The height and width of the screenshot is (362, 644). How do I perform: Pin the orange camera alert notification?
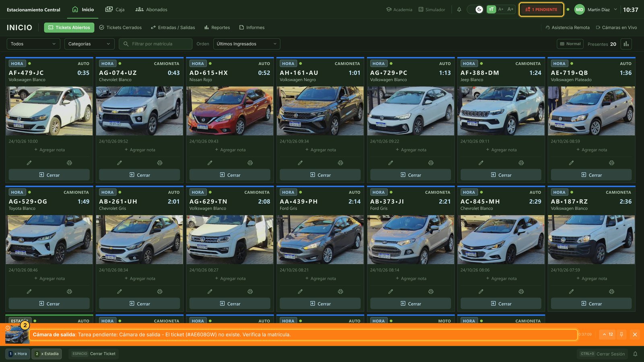tap(621, 334)
